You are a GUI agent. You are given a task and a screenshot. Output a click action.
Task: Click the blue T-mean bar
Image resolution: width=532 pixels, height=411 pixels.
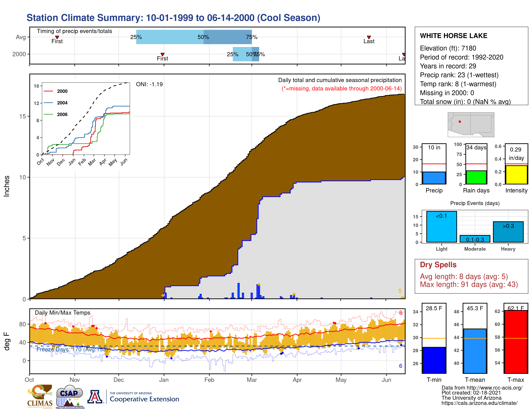tap(475, 351)
